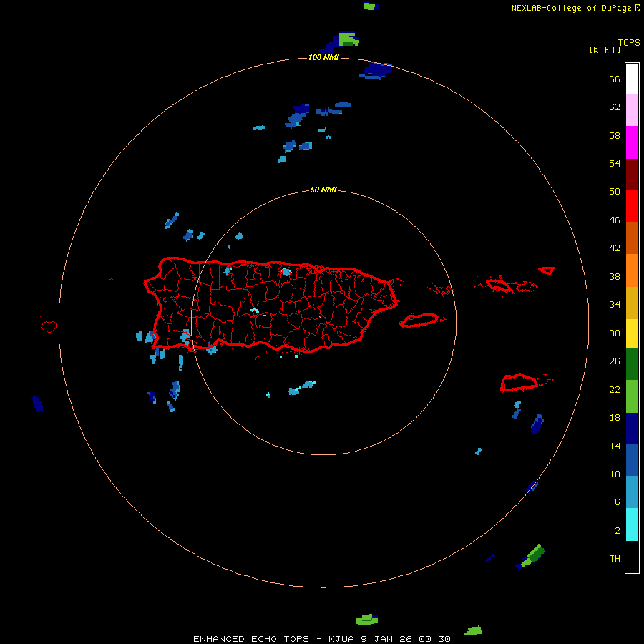This screenshot has height=644, width=644.
Task: Click the legend value 26
Action: click(x=615, y=361)
